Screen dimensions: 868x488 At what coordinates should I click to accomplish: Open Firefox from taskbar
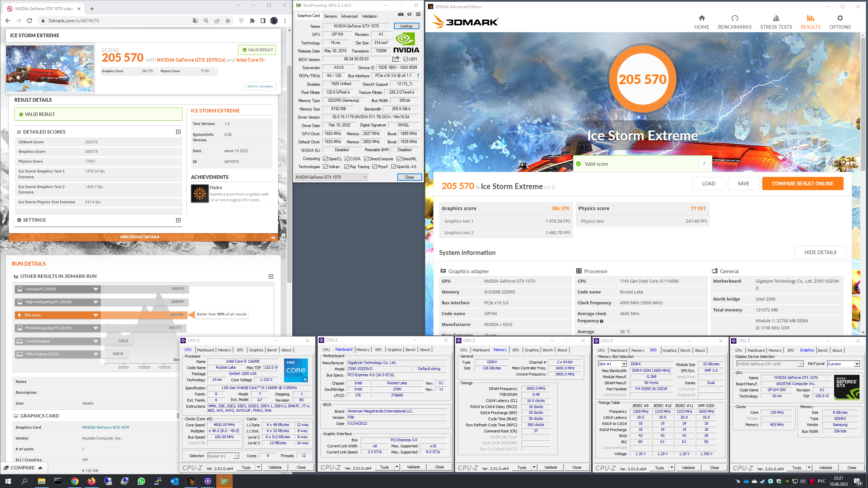pos(91,481)
